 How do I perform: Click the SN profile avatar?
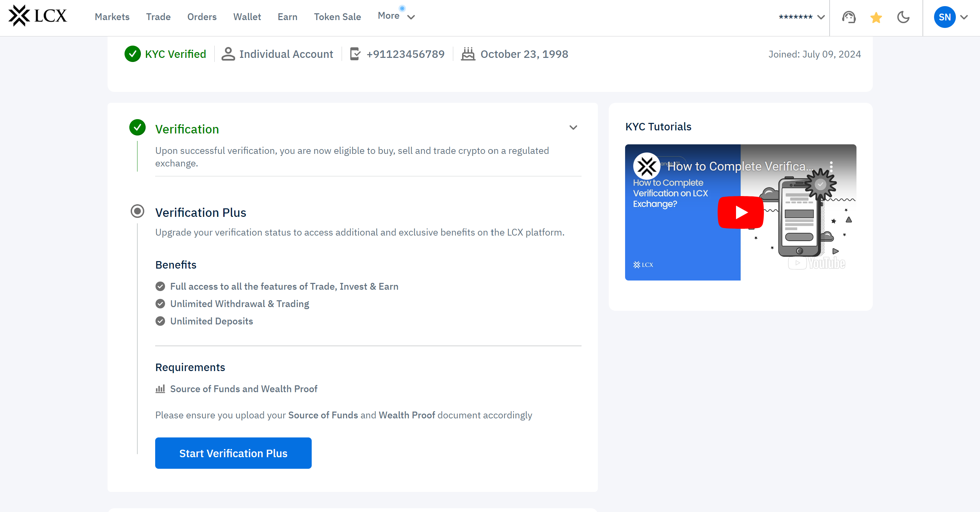944,17
